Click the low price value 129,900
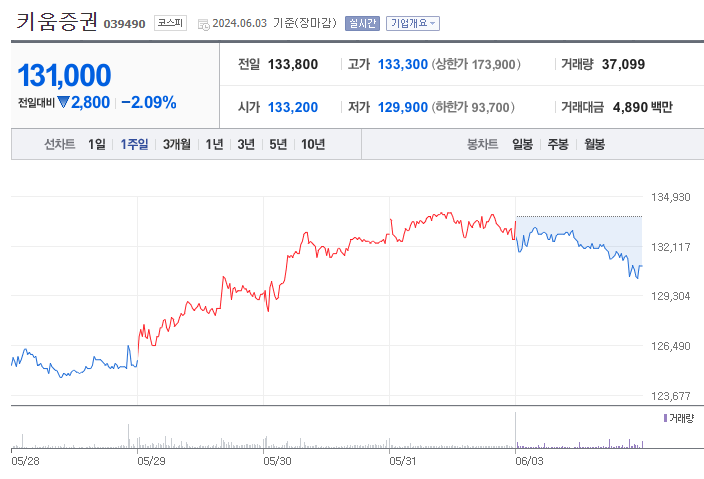This screenshot has height=479, width=704. pyautogui.click(x=403, y=107)
